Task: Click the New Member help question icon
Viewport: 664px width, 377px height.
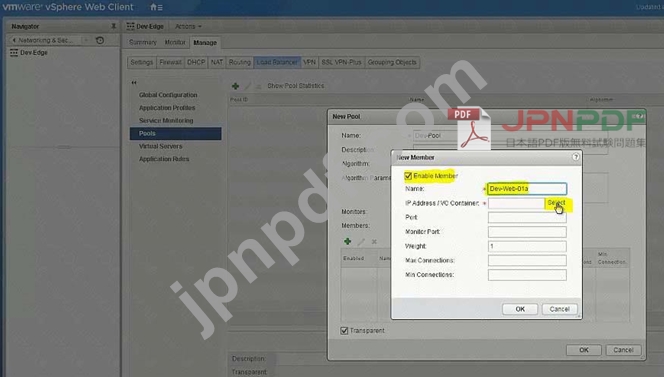Action: 575,157
